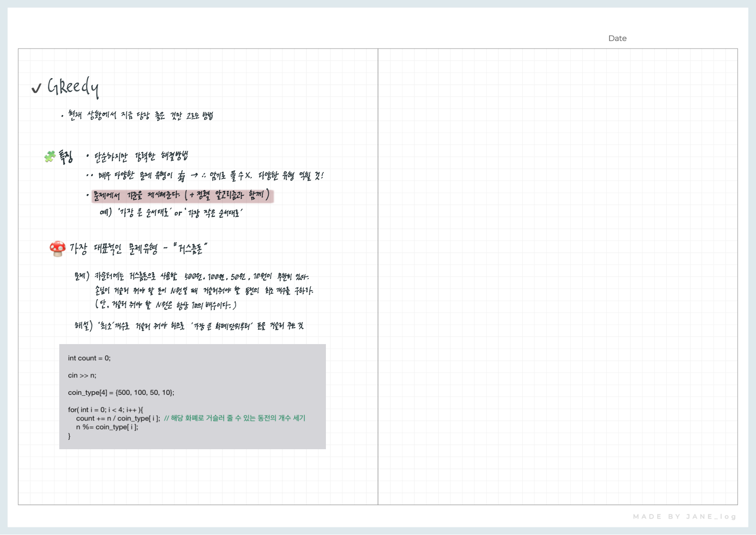Click the quoted term "거스름돈" in the heading
This screenshot has height=535, width=756.
[190, 248]
